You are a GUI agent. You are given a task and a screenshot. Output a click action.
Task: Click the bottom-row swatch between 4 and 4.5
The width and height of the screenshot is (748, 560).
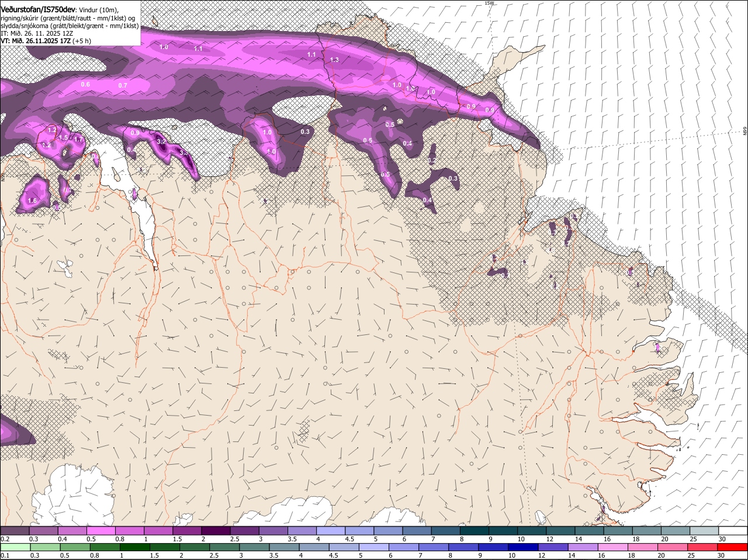coord(314,548)
